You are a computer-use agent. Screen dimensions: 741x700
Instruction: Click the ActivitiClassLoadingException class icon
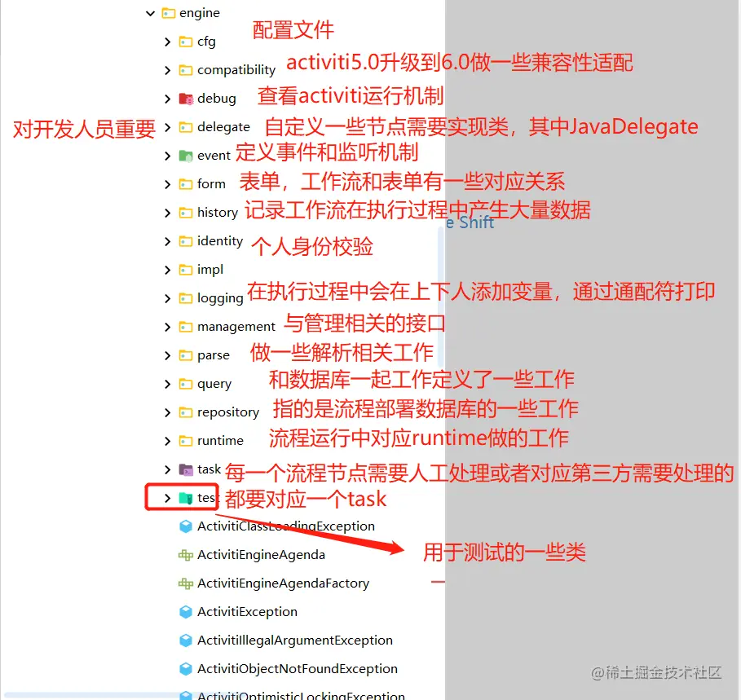[x=186, y=526]
